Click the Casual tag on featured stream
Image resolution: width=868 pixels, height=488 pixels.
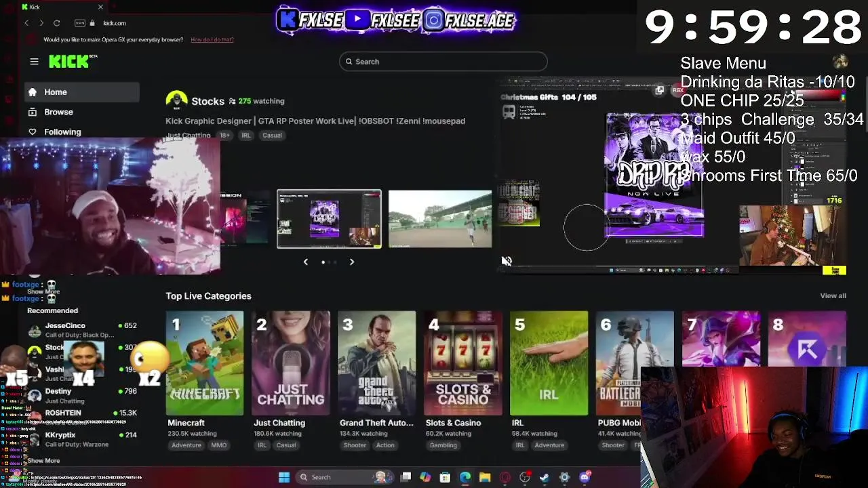tap(272, 136)
